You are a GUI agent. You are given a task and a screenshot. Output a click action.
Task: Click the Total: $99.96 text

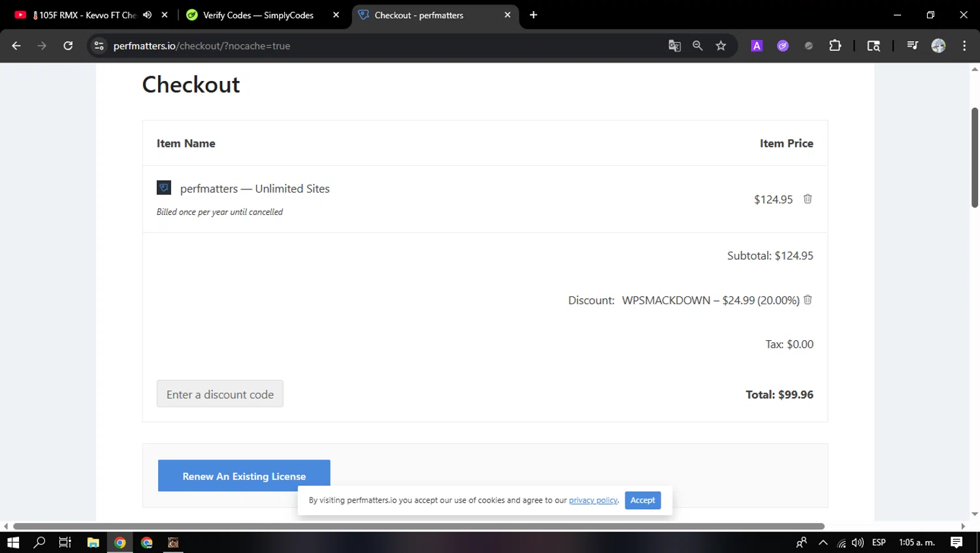pyautogui.click(x=779, y=394)
